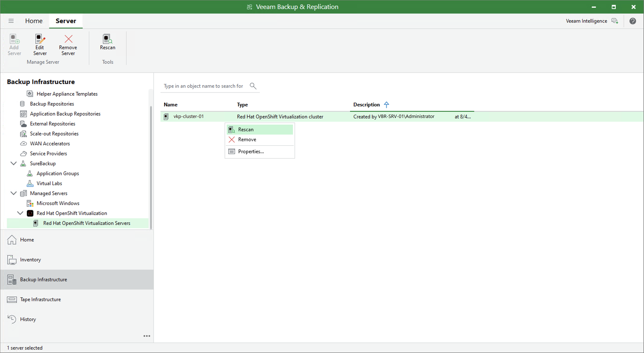Select the Backup Repositories tree icon
Viewport: 644px width, 353px height.
click(x=23, y=104)
